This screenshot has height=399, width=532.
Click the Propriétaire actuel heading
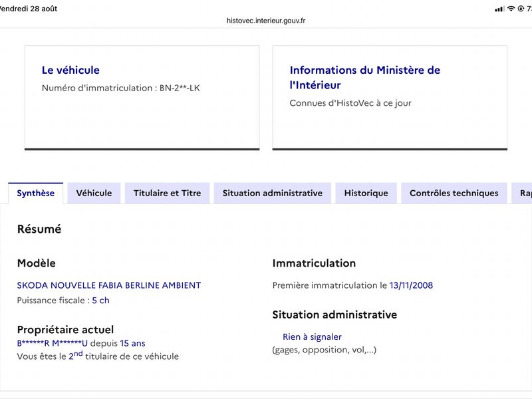[65, 329]
